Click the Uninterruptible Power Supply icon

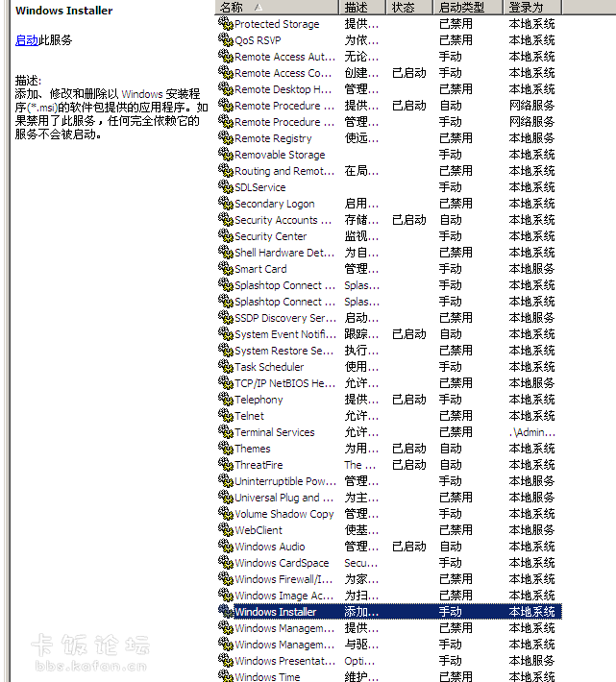(x=225, y=481)
